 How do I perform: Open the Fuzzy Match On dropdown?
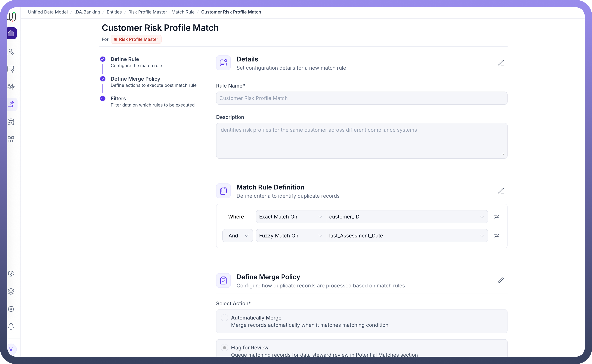coord(291,236)
